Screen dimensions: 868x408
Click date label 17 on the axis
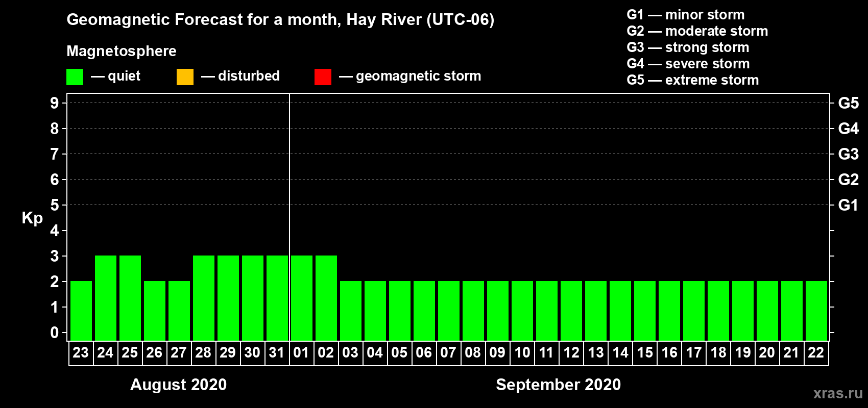[x=693, y=352]
